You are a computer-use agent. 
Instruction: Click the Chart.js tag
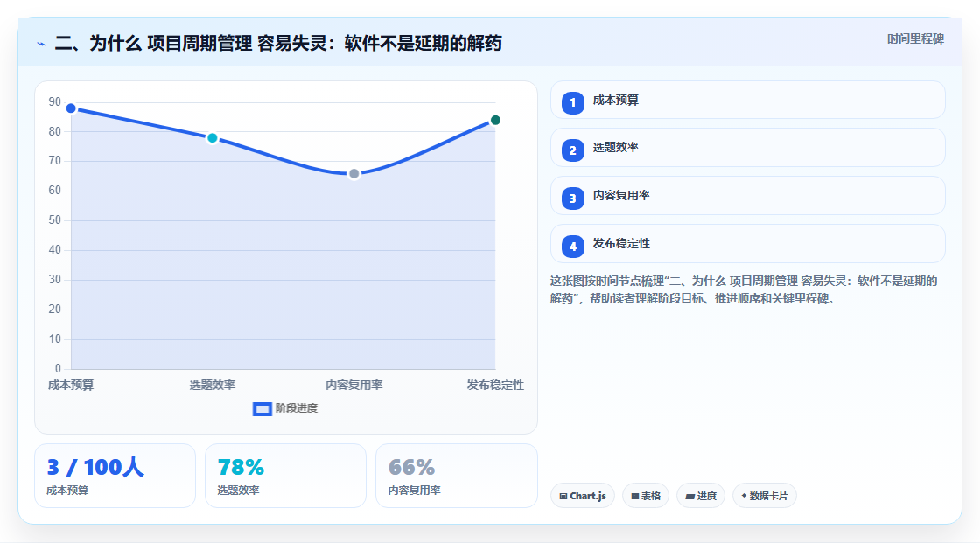[583, 496]
